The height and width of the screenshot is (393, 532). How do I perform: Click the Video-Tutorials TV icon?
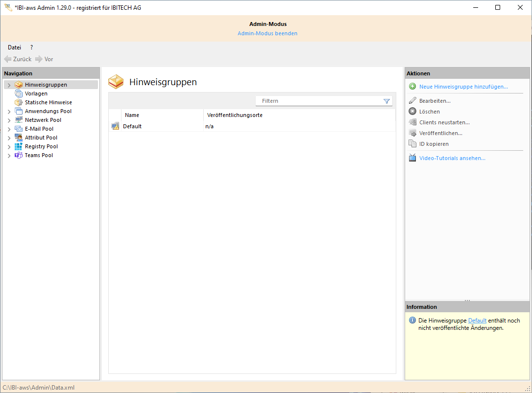[x=412, y=158]
